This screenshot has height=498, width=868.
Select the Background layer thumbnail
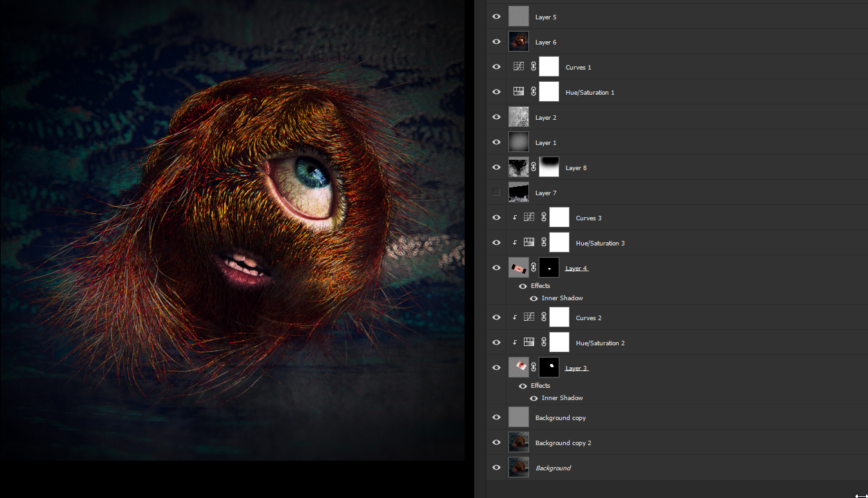tap(519, 467)
